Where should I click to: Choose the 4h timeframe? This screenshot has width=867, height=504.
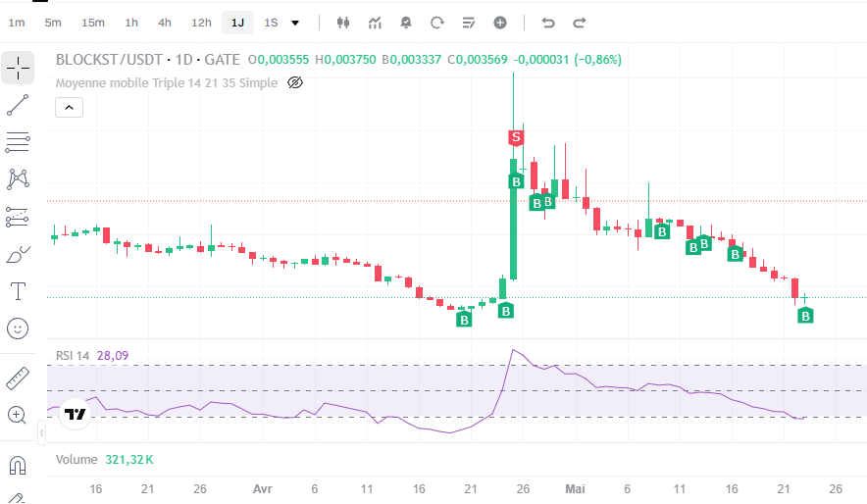point(164,23)
